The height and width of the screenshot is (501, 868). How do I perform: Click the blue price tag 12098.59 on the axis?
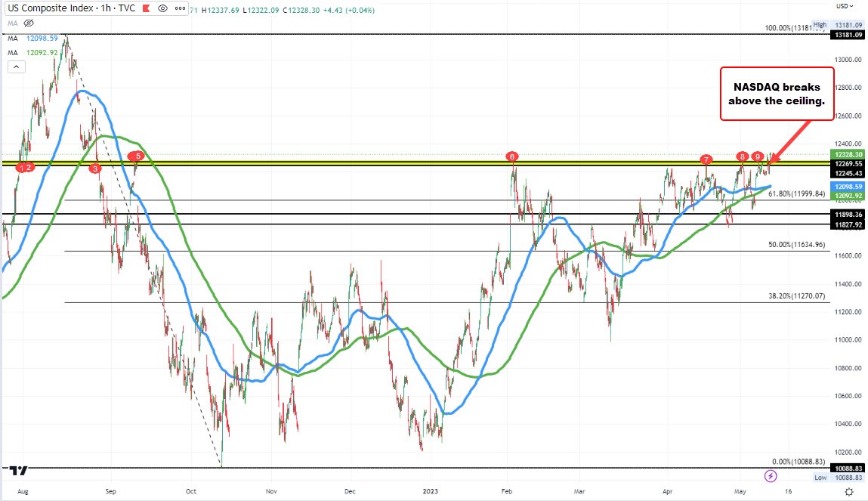click(x=848, y=187)
